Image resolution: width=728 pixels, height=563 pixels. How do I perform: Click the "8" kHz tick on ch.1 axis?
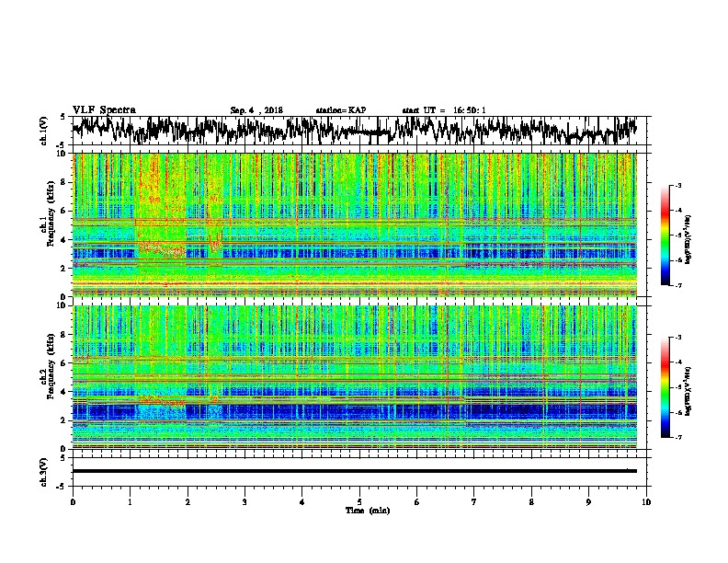[63, 182]
